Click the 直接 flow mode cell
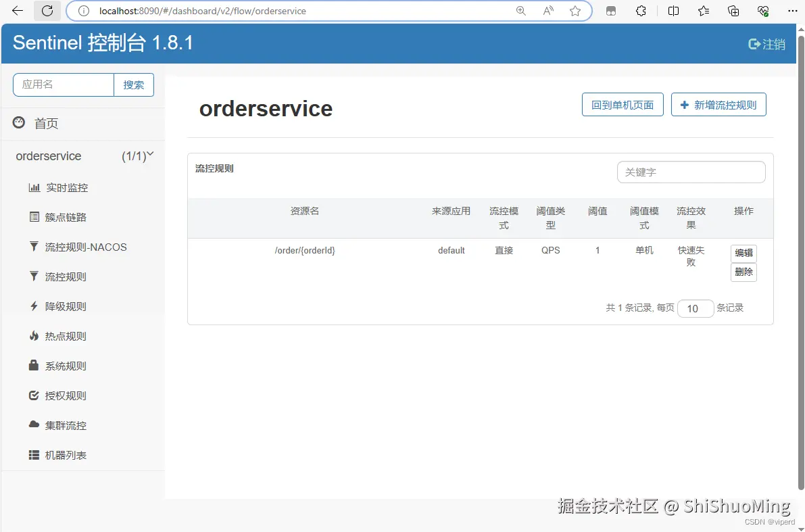This screenshot has width=805, height=532. (504, 251)
